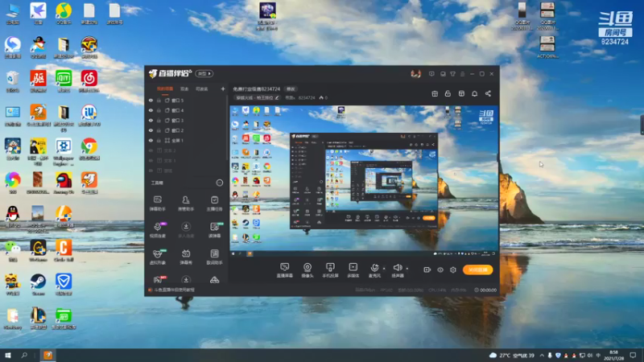Collapse the 工具箱 toolbox section

220,183
